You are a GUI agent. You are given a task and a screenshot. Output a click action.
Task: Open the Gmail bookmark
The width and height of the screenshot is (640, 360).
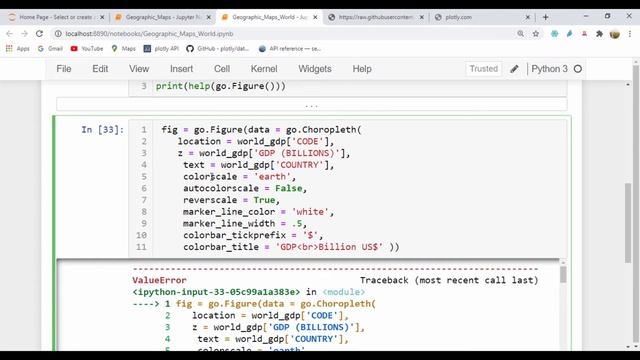pos(50,49)
